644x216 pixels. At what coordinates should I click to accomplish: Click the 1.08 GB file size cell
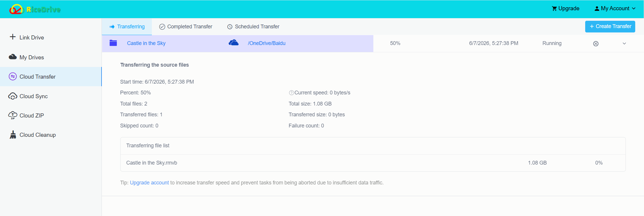point(537,163)
